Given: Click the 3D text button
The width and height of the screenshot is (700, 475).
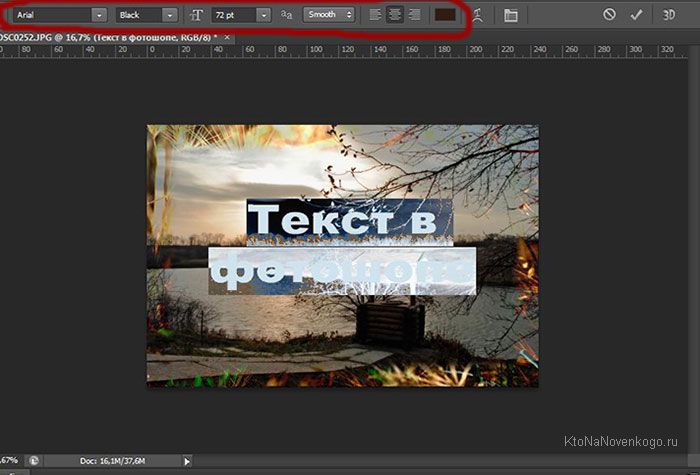Looking at the screenshot, I should pos(668,15).
